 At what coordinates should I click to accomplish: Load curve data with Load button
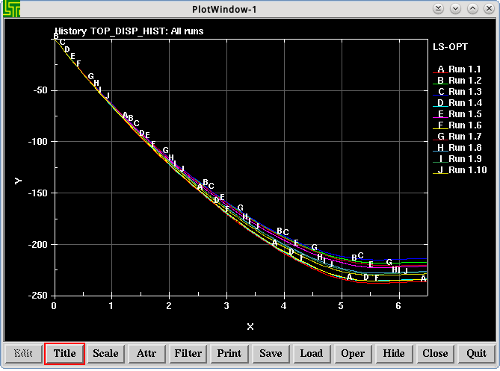(x=311, y=353)
